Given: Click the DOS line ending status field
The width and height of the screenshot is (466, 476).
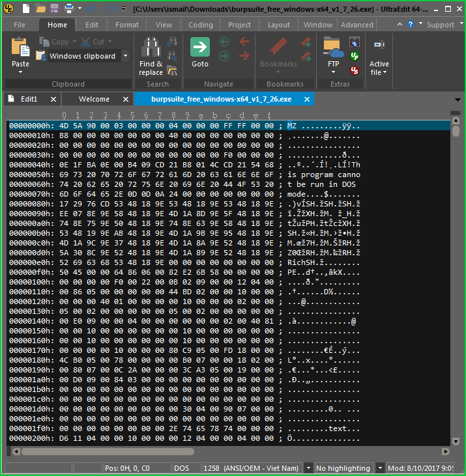Looking at the screenshot, I should (x=186, y=468).
